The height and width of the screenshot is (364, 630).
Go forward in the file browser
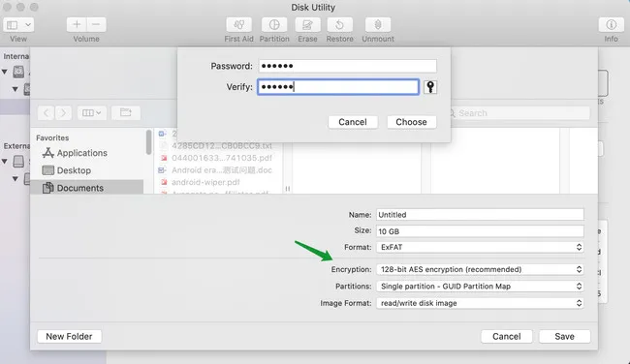63,112
